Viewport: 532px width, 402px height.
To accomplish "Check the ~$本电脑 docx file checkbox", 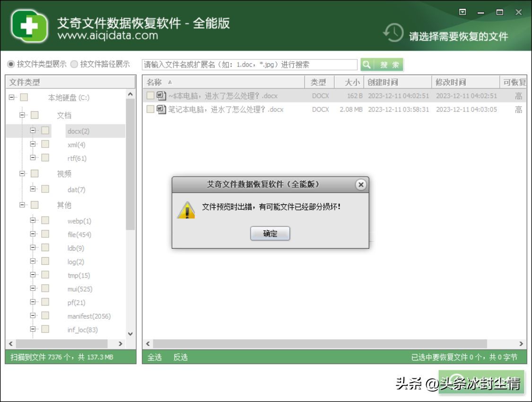I will [150, 96].
